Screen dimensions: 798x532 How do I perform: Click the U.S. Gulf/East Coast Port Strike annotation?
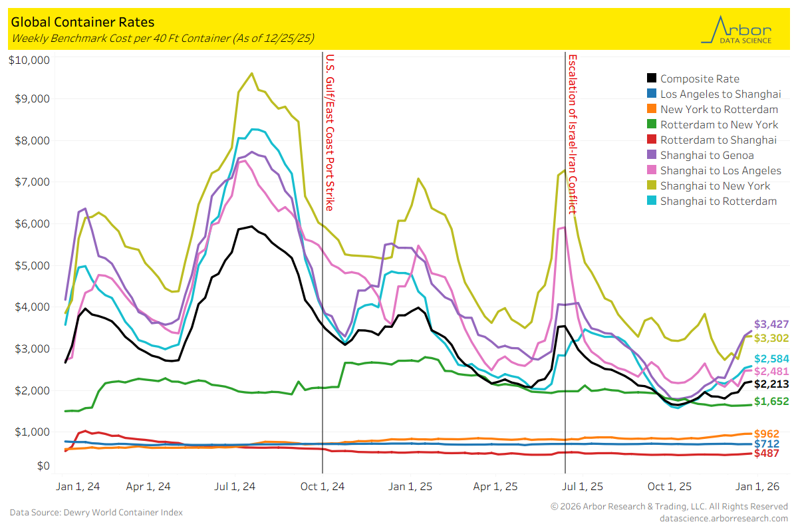(330, 132)
